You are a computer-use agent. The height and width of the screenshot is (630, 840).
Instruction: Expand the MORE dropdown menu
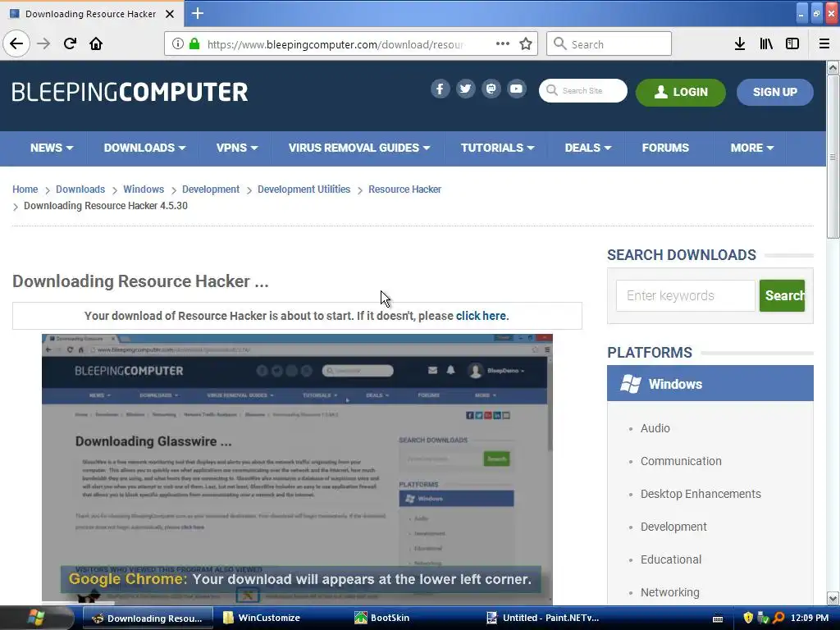coord(751,148)
